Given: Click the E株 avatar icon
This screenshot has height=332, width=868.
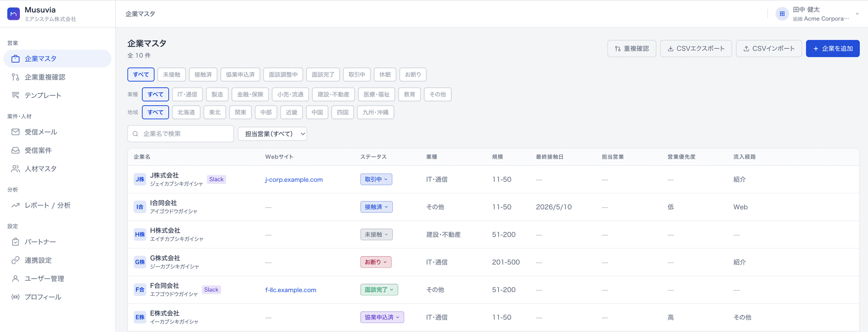Looking at the screenshot, I should [140, 317].
